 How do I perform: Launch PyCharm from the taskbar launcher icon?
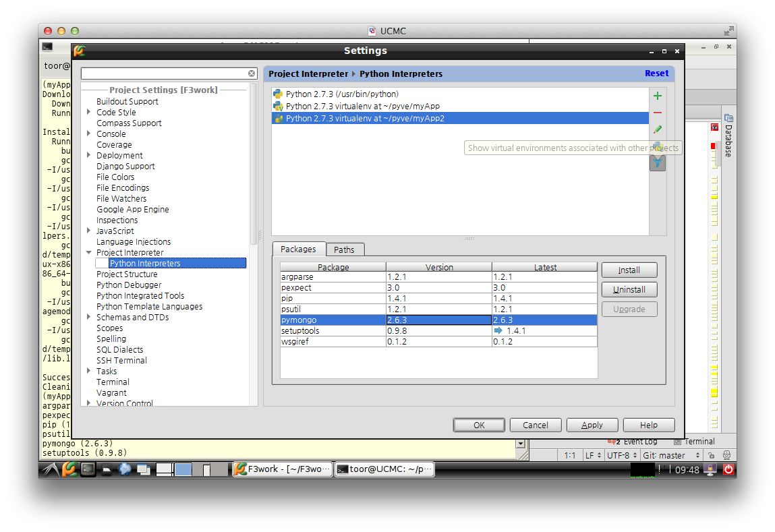[x=69, y=469]
